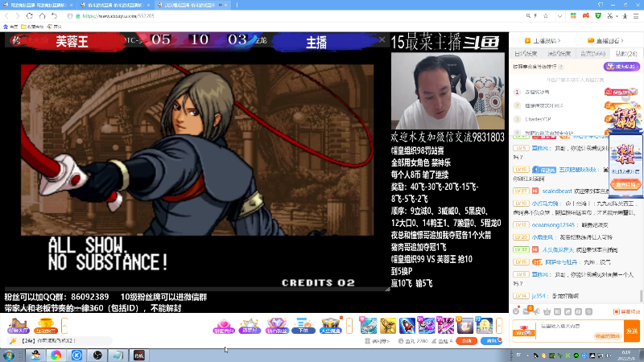Open the 直播回看 link

[606, 41]
